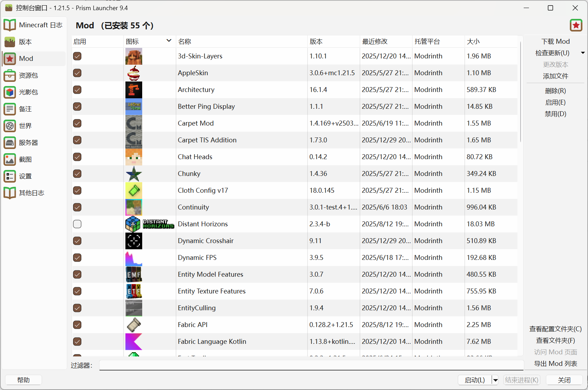Click the Architectury crane icon
This screenshot has height=390, width=588.
(134, 90)
